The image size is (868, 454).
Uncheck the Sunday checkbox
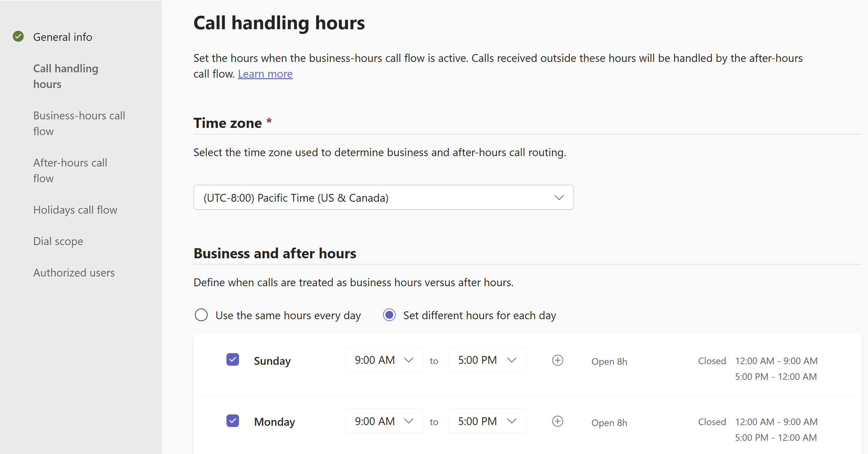pyautogui.click(x=232, y=359)
